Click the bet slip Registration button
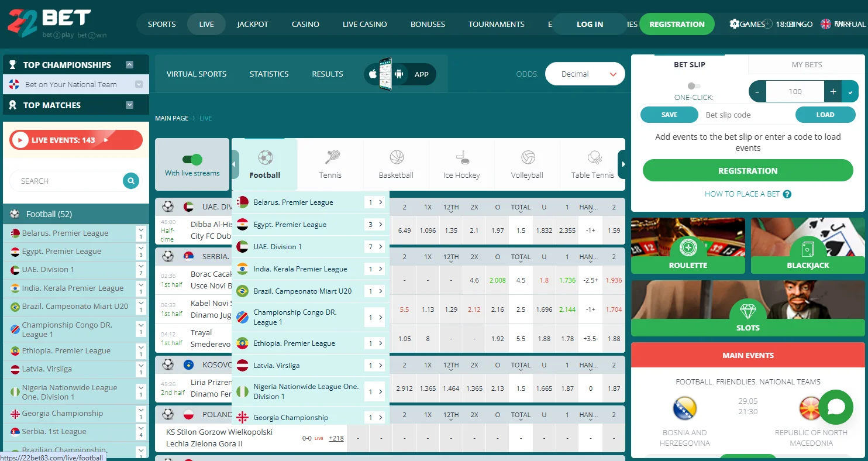Image resolution: width=868 pixels, height=461 pixels. (748, 171)
